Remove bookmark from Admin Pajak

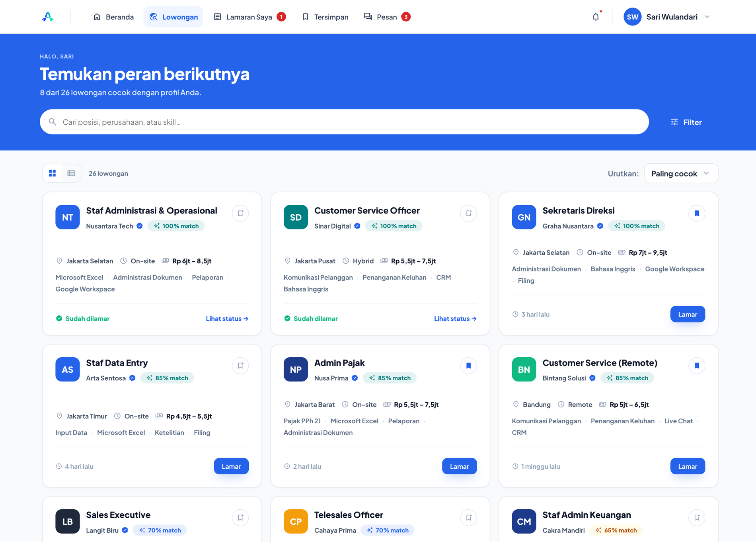pyautogui.click(x=469, y=366)
